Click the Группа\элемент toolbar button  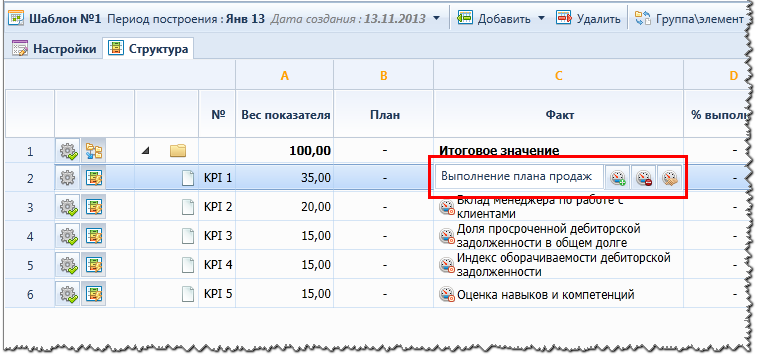click(x=689, y=19)
